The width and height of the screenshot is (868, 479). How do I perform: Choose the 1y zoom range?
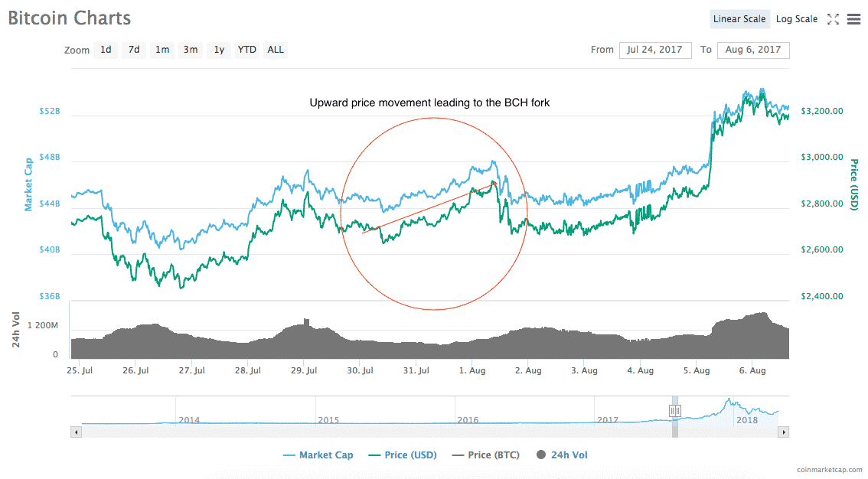(219, 50)
